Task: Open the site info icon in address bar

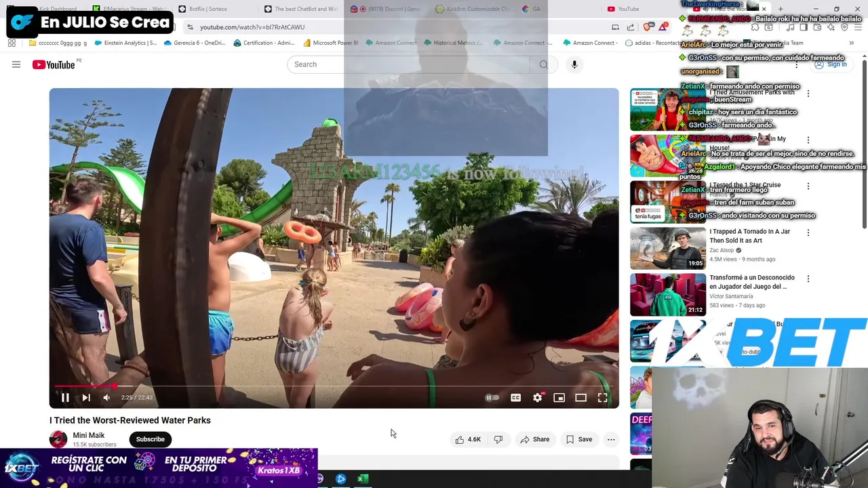Action: [x=191, y=27]
